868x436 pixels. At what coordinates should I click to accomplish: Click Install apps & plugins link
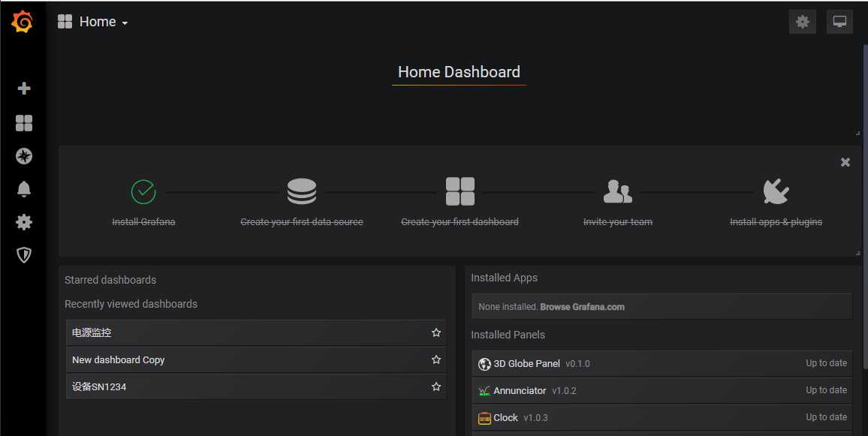776,222
